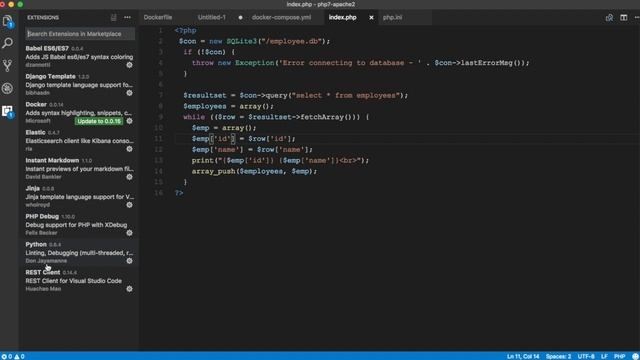Click the unsaved dot on Untitled-1 tab
640x360 pixels.
(240, 18)
